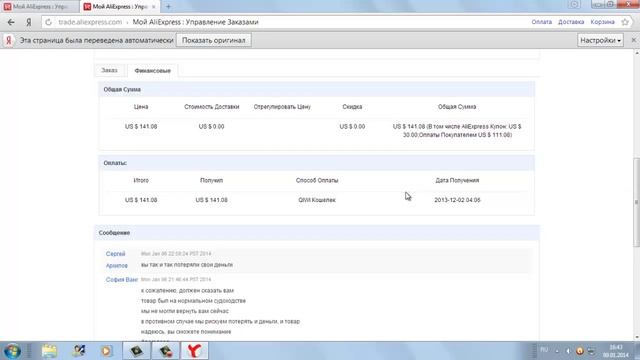The width and height of the screenshot is (640, 360).
Task: Click the address bar trade.aliexpress.com
Action: 90,22
